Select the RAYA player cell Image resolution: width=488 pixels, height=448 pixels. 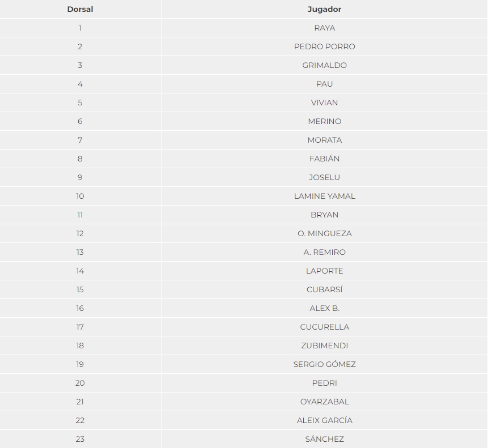click(x=325, y=28)
